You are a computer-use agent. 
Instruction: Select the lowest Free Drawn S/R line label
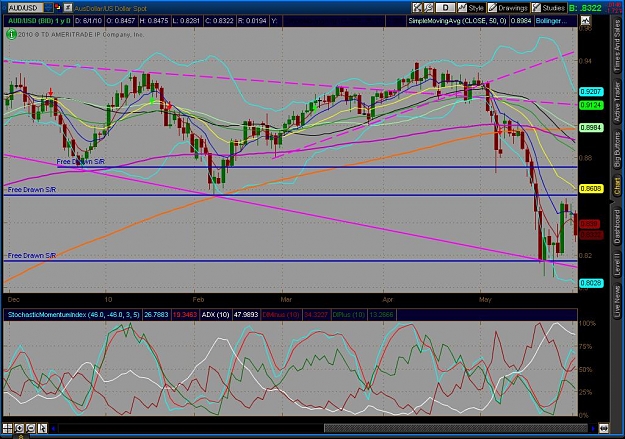(32, 255)
